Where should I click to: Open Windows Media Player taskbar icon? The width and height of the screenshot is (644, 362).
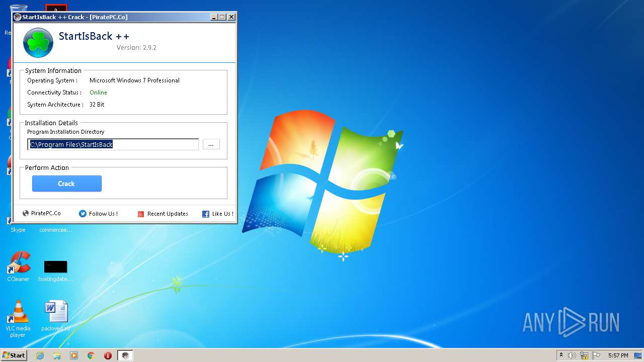tap(74, 355)
